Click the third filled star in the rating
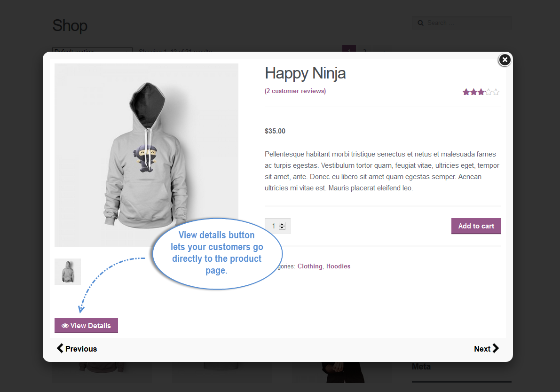Screen dimensions: 560x392 click(x=481, y=92)
